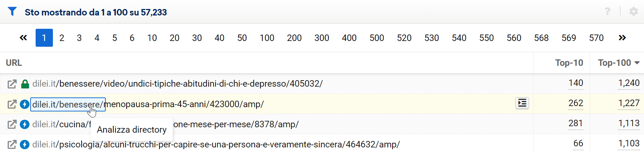The width and height of the screenshot is (644, 151).
Task: Show keywords list icon for menopausa row
Action: point(522,104)
